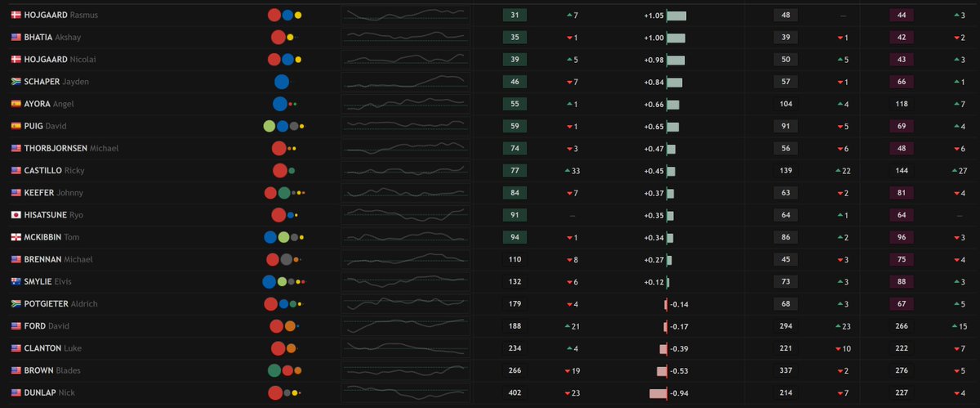The width and height of the screenshot is (980, 408).
Task: Open player CLANTON Luke
Action: coord(53,348)
